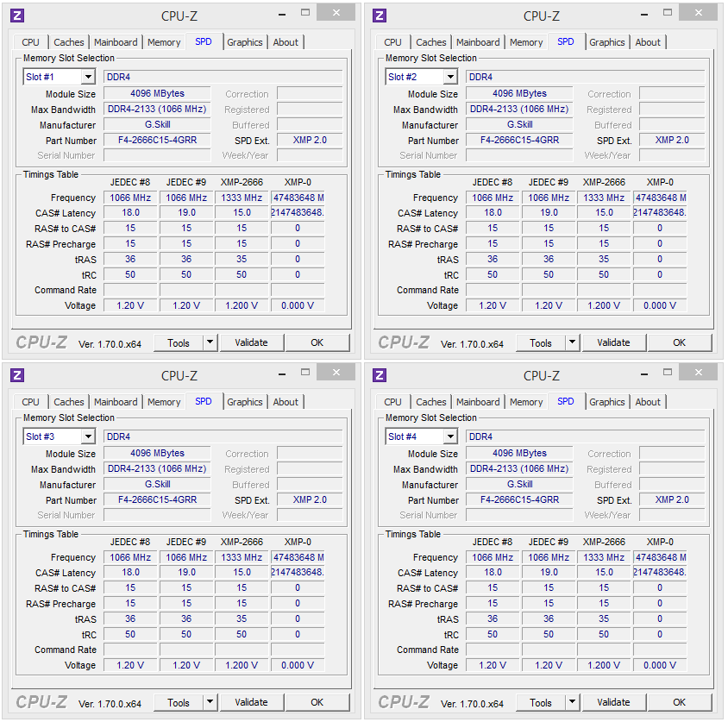Open Caches tab in Slot #1 window
Image resolution: width=728 pixels, height=722 pixels.
pos(69,42)
